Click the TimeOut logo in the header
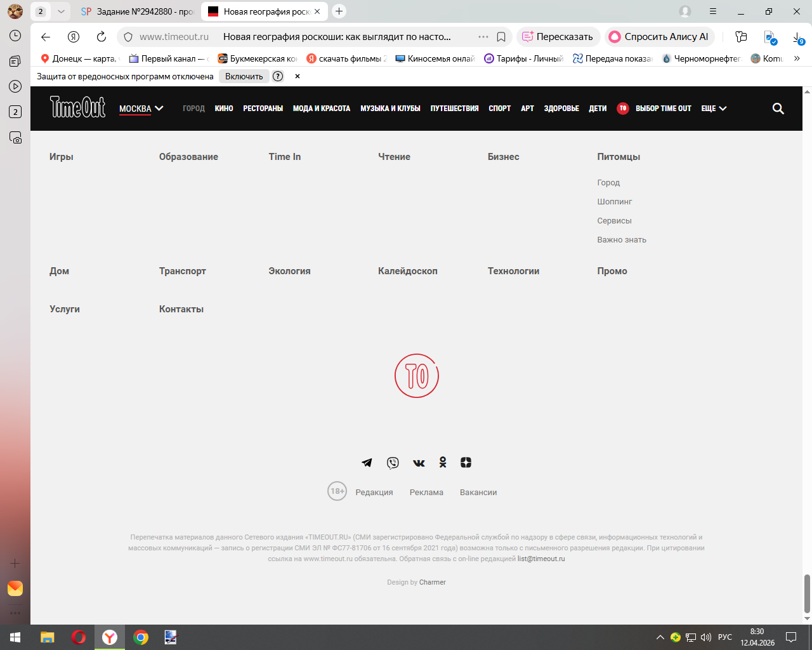Viewport: 812px width, 650px height. [x=78, y=107]
